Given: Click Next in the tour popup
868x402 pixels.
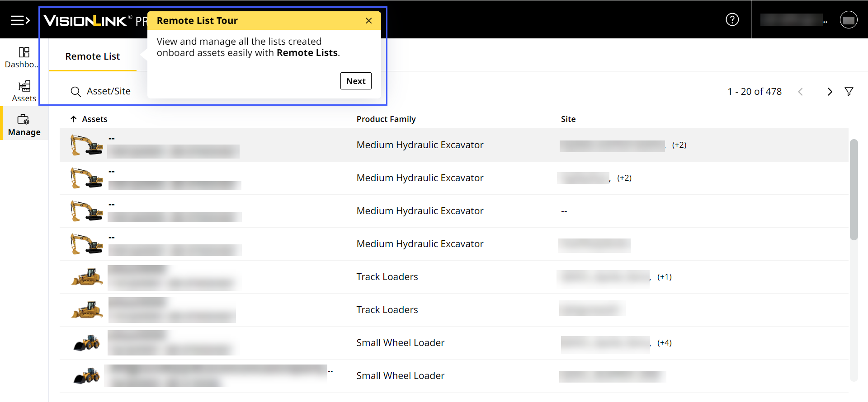Looking at the screenshot, I should coord(355,81).
